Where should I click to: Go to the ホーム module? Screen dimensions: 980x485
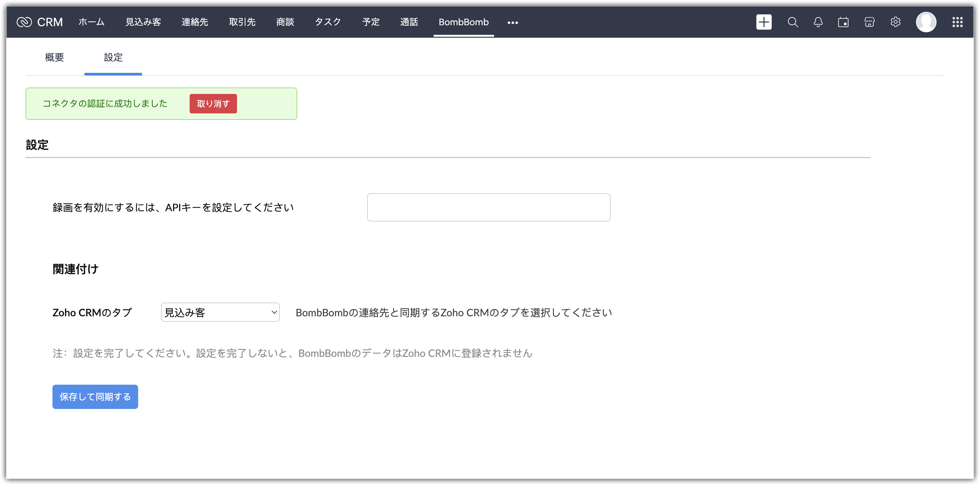click(91, 22)
